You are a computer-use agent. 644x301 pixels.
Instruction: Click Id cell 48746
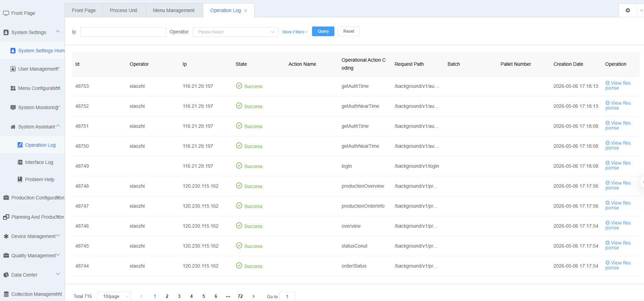click(x=82, y=226)
